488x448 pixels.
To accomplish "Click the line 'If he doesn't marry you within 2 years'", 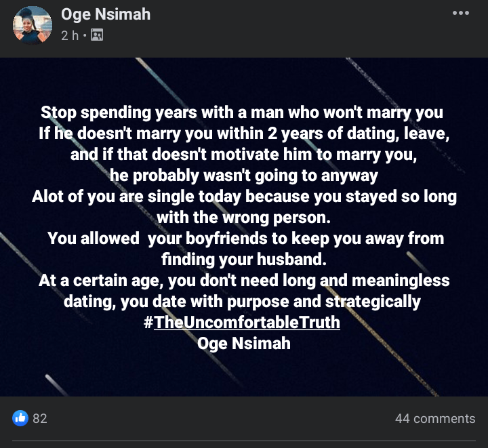I will [x=244, y=134].
